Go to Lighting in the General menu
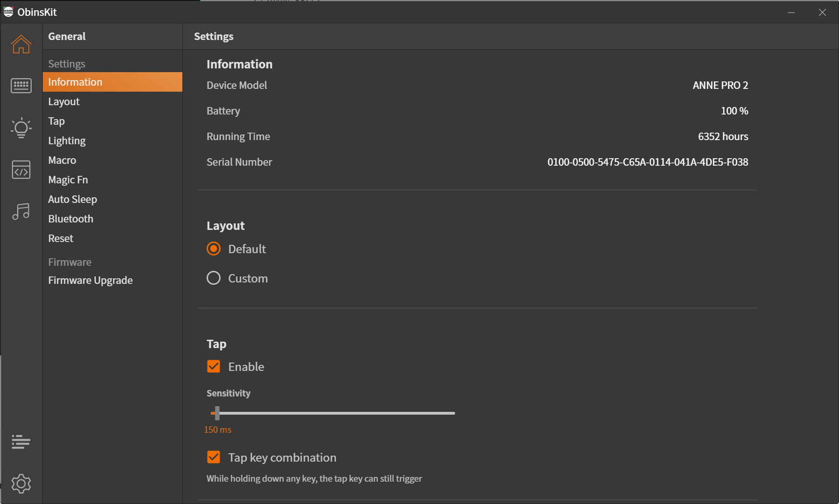The height and width of the screenshot is (504, 839). [113, 141]
